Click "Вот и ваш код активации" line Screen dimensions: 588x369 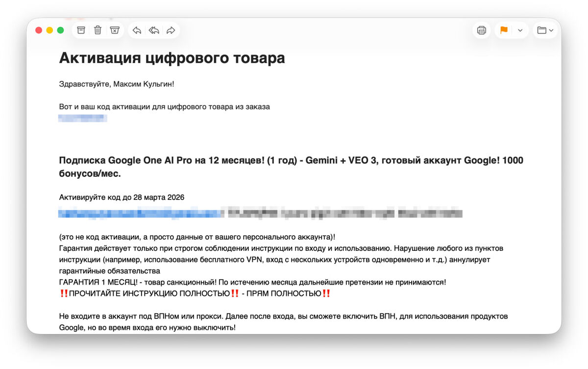tap(164, 106)
